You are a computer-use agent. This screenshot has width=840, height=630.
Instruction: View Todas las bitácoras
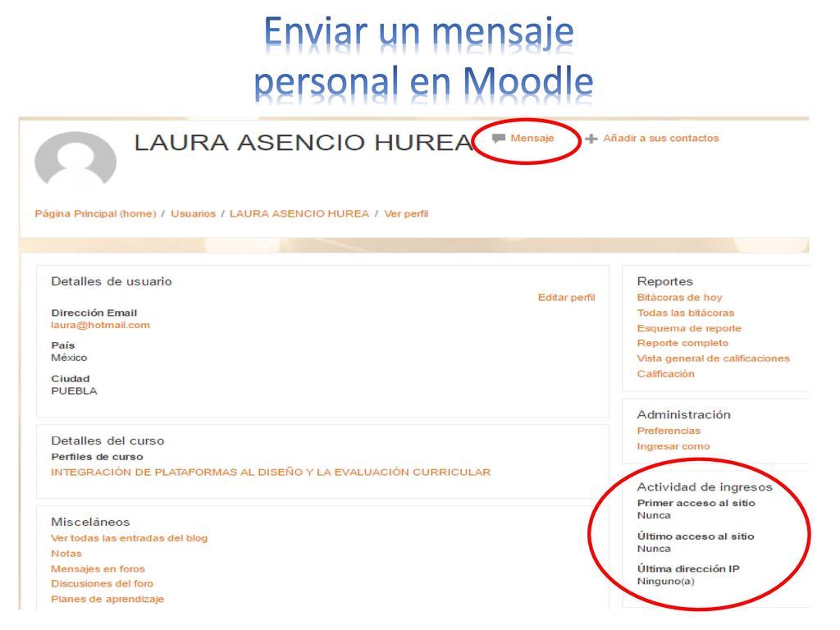coord(686,313)
